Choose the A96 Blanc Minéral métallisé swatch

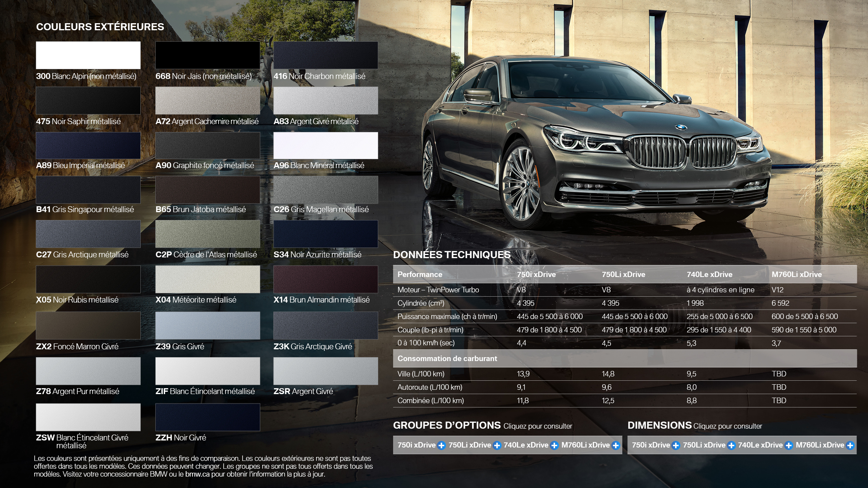(325, 145)
